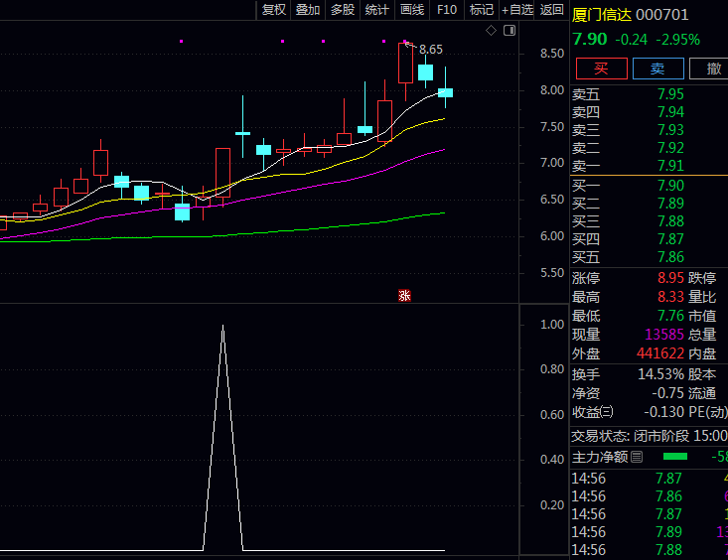Click the red 涨 marker icon
Image resolution: width=728 pixels, height=560 pixels.
tap(404, 295)
